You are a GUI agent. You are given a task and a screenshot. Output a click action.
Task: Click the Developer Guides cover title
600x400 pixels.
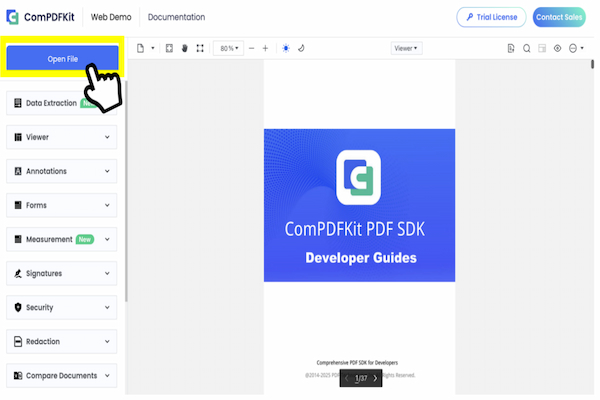361,258
